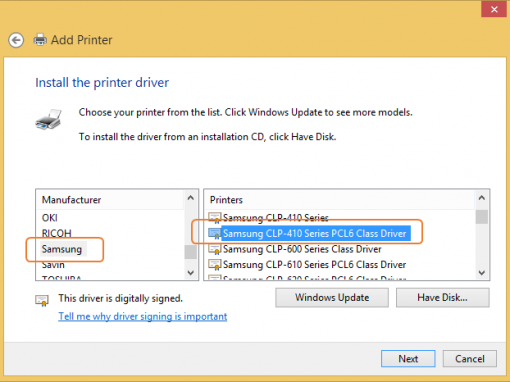Image resolution: width=510 pixels, height=382 pixels.
Task: Open Windows Update for more models
Action: coord(332,297)
